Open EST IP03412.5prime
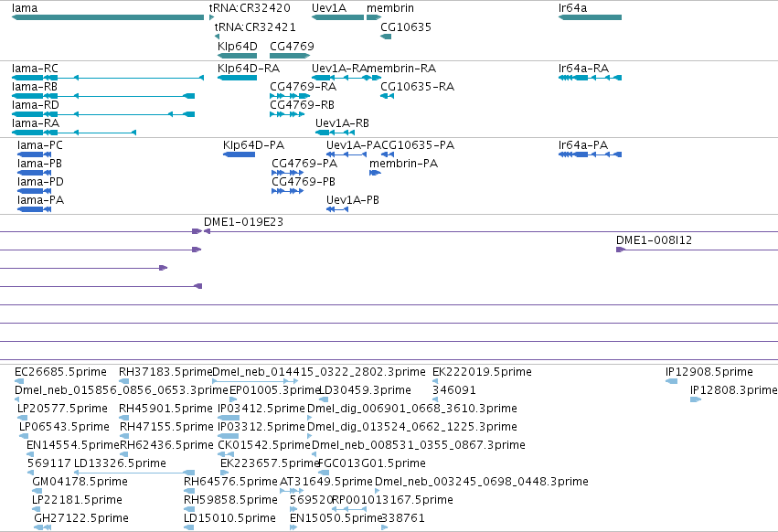Screen dimensions: 778x532 pyautogui.click(x=261, y=409)
